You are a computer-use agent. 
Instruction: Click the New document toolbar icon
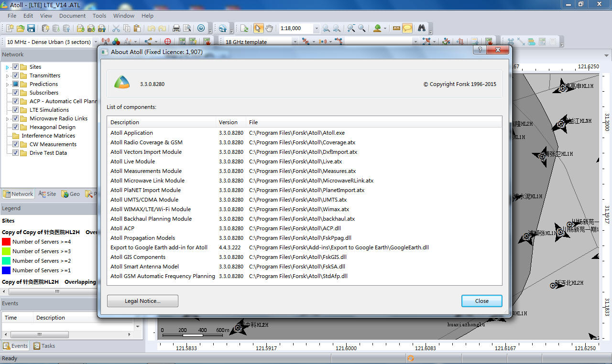point(9,28)
